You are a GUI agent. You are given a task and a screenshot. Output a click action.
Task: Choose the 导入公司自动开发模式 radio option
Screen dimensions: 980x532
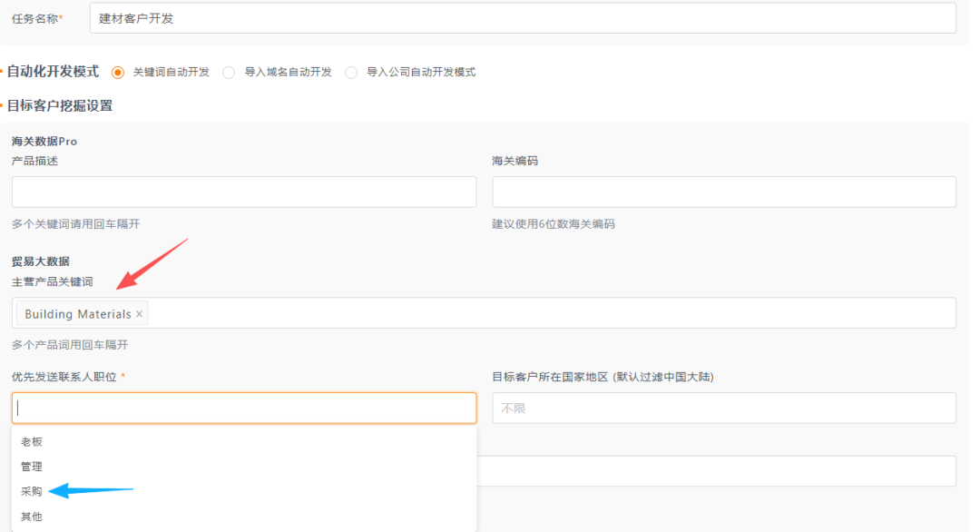point(351,73)
